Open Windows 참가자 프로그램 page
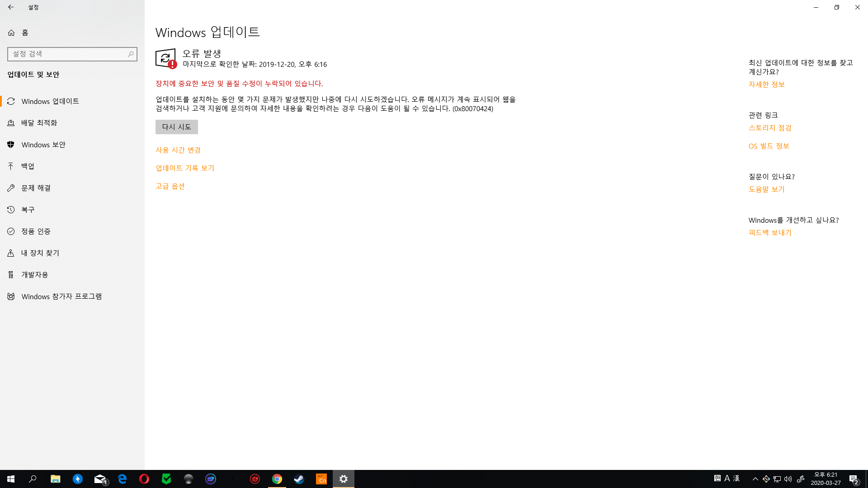868x488 pixels. 61,296
